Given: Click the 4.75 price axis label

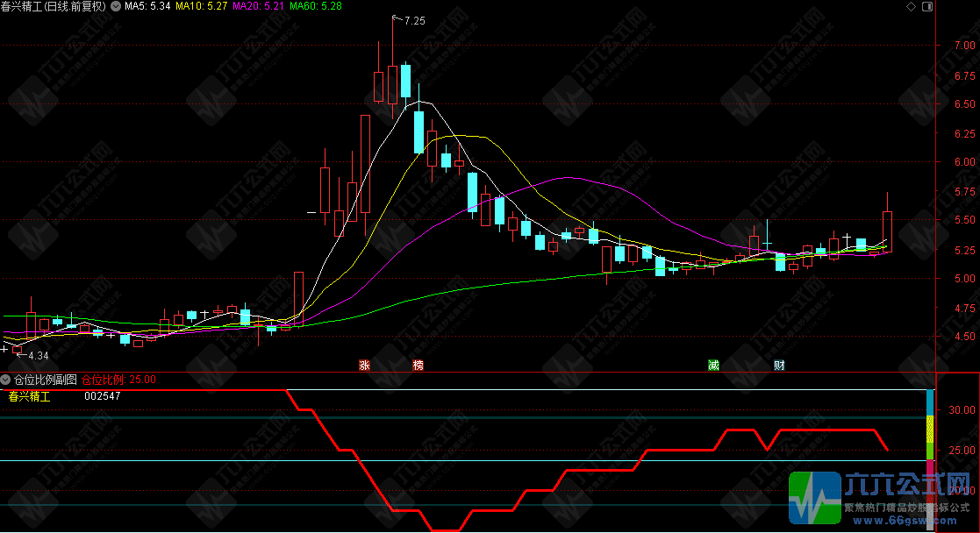Looking at the screenshot, I should tap(965, 308).
